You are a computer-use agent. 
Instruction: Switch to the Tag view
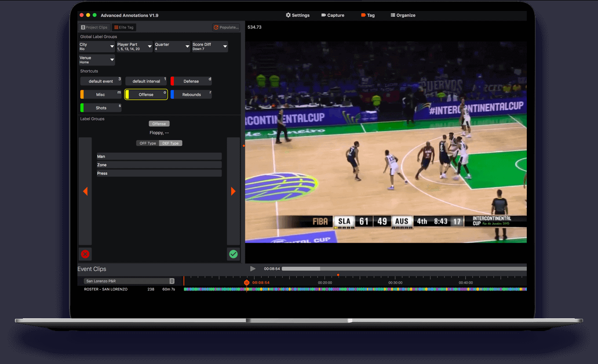pyautogui.click(x=368, y=15)
